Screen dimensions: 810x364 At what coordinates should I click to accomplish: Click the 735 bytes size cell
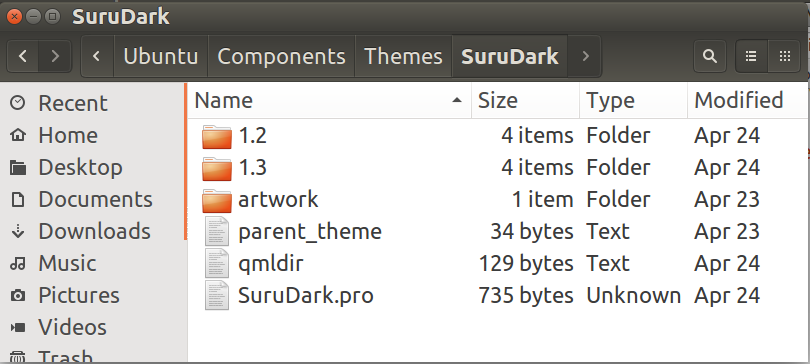526,296
